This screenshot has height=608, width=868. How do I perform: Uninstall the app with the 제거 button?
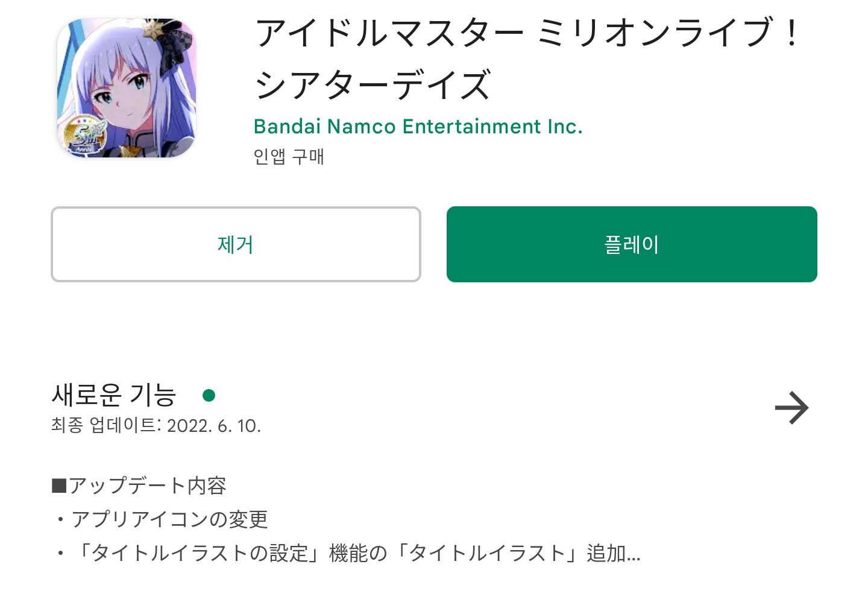click(x=236, y=244)
